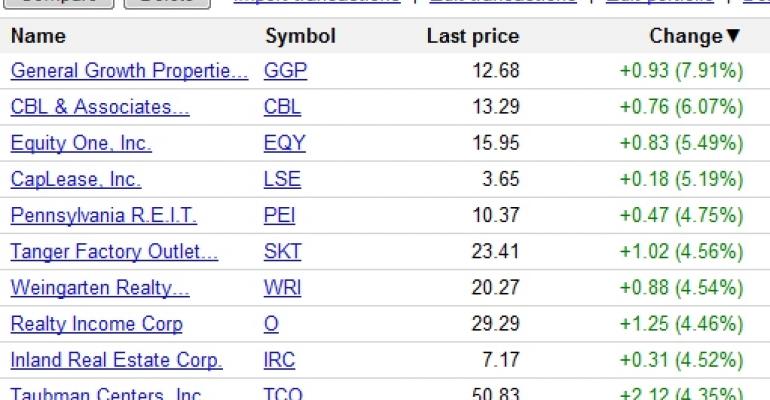Open Realty Income Corp link
Screen dimensions: 770x400
coord(96,324)
